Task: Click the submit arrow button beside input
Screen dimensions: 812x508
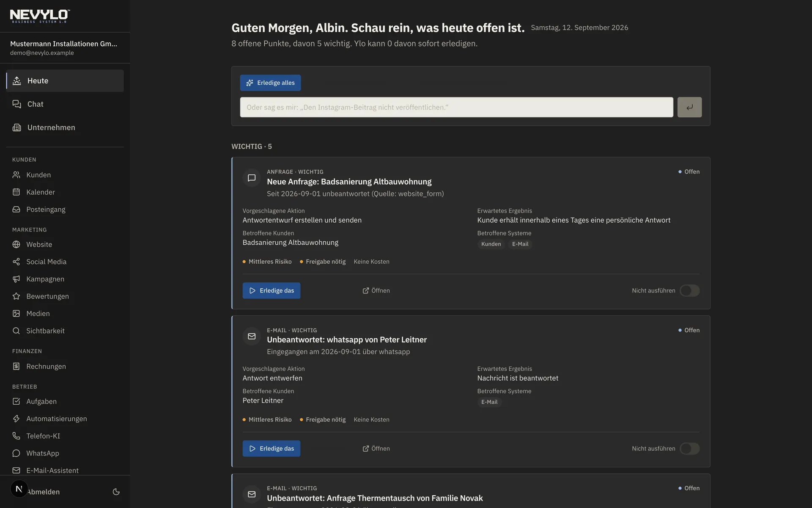Action: click(x=689, y=107)
